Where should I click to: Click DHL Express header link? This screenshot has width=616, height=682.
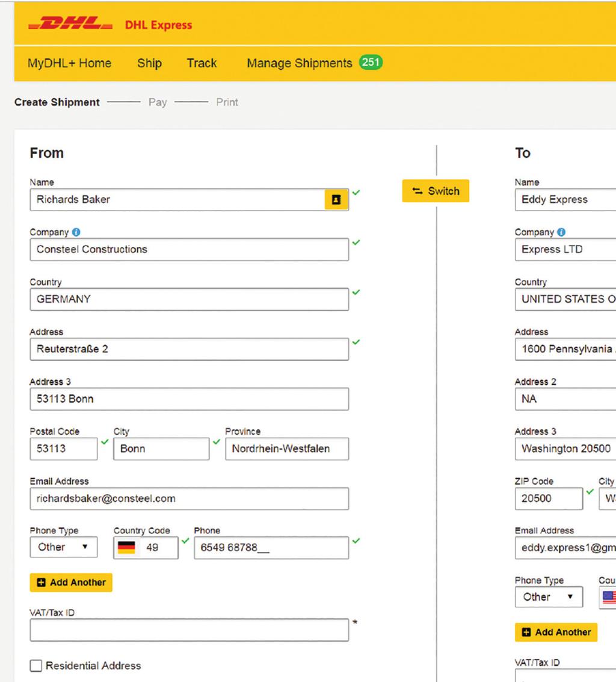point(159,25)
